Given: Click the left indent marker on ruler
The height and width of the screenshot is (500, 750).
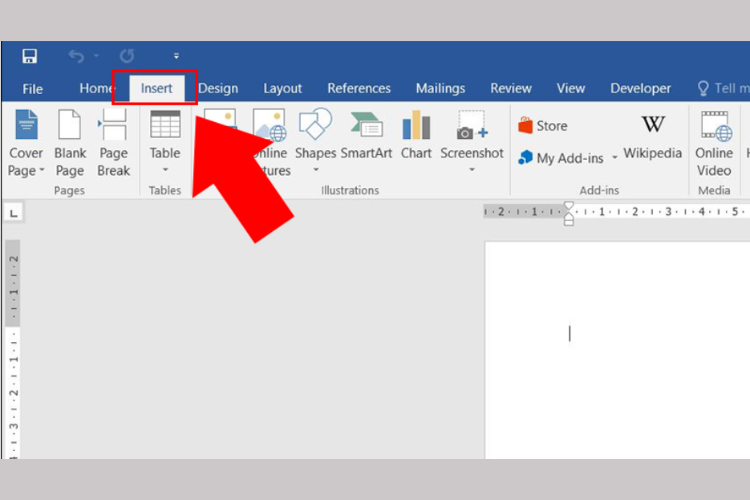Looking at the screenshot, I should (x=568, y=222).
